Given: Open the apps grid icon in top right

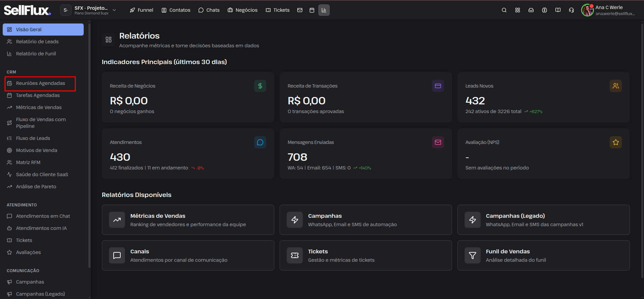Looking at the screenshot, I should point(518,10).
